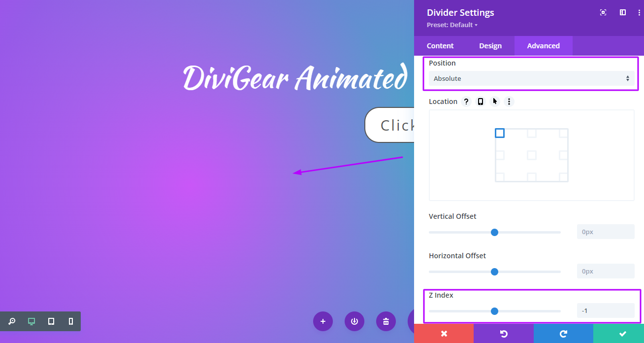Viewport: 644px width, 343px height.
Task: Click the Z Index value field
Action: pyautogui.click(x=606, y=310)
